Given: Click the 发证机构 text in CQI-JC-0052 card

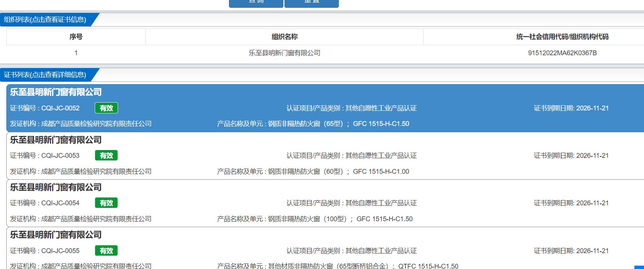Looking at the screenshot, I should tap(81, 124).
